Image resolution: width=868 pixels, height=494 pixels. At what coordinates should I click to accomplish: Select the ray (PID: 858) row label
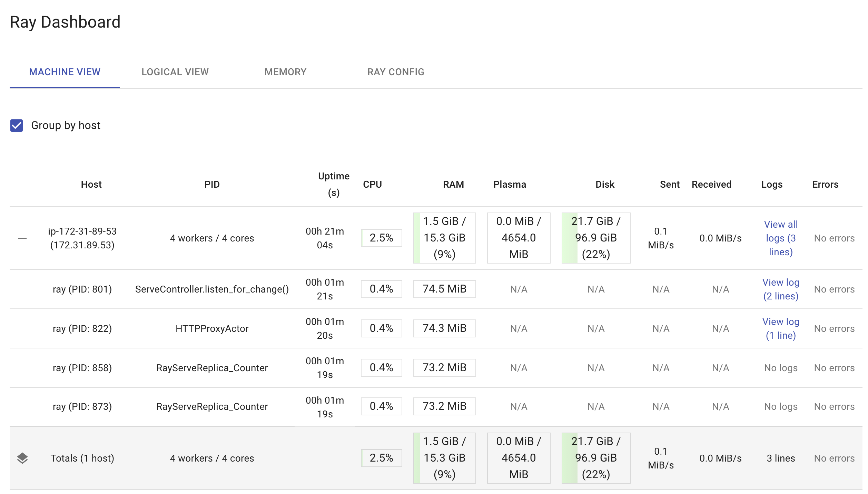point(82,368)
